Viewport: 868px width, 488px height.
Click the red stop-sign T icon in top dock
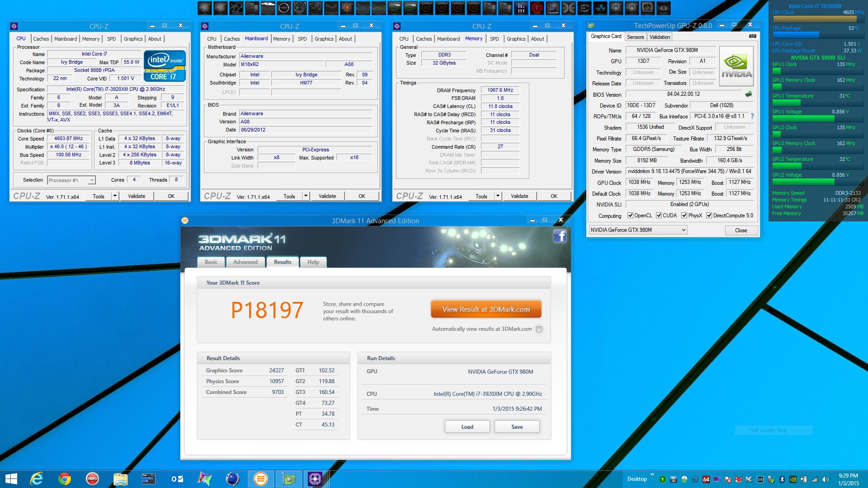[x=537, y=8]
